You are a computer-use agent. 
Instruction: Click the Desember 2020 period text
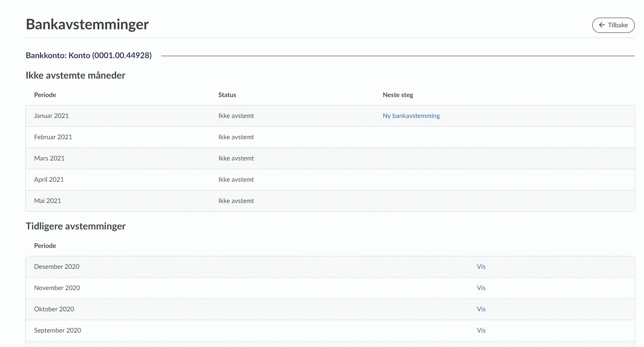coord(57,266)
